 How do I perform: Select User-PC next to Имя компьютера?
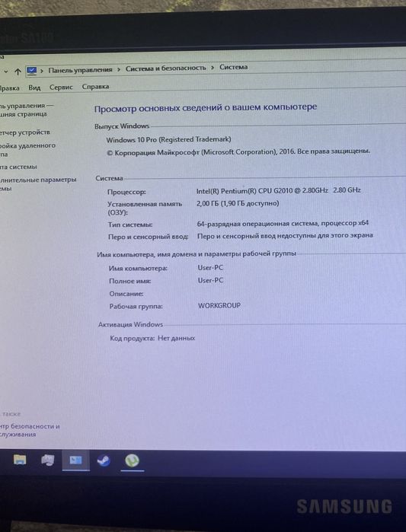tap(210, 267)
